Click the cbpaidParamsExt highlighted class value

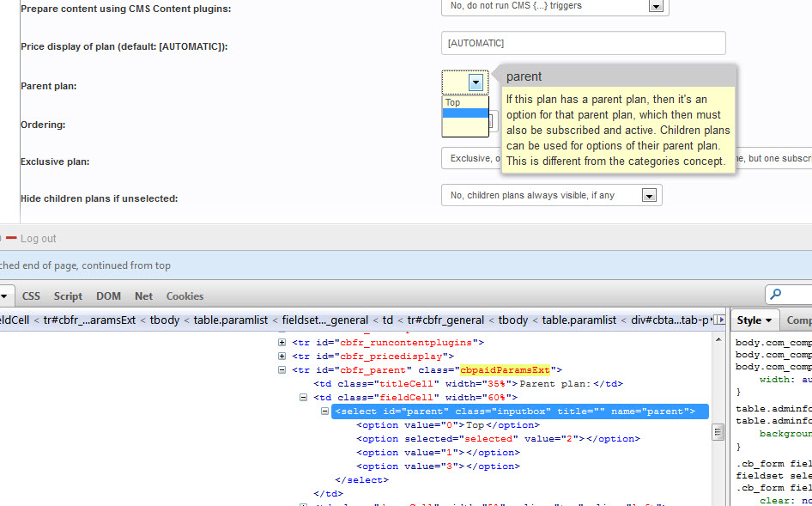(x=505, y=369)
